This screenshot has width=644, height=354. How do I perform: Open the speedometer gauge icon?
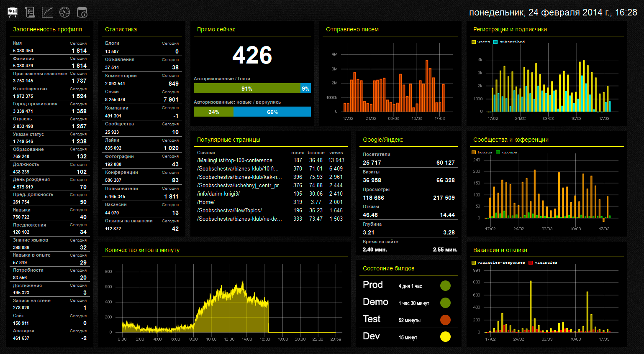click(64, 12)
